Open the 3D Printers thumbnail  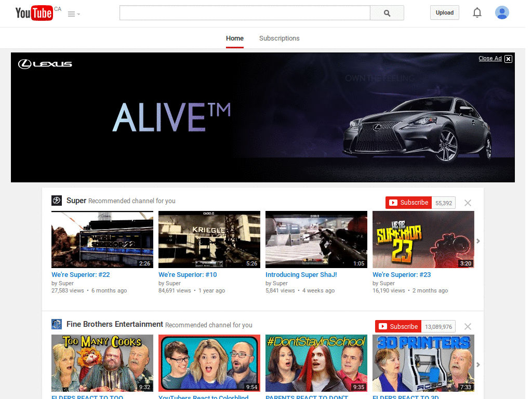[423, 363]
